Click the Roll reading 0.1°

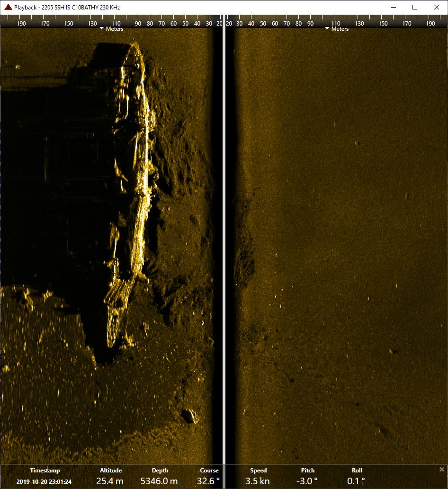point(357,481)
